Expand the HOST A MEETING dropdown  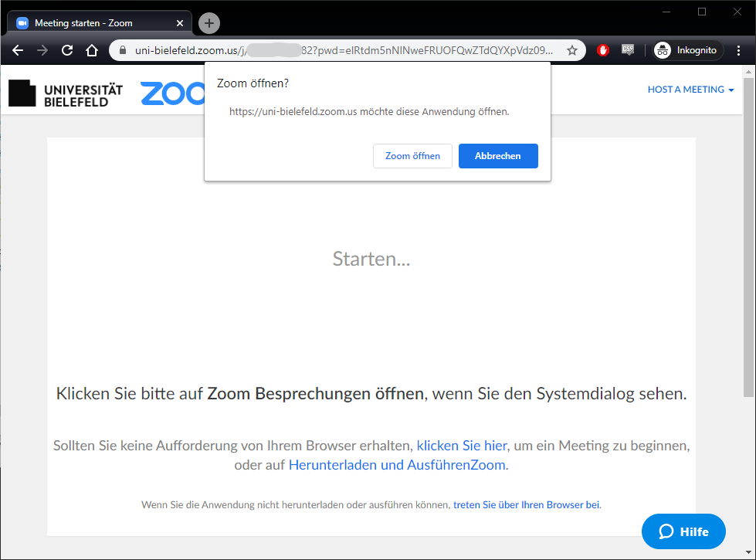690,90
